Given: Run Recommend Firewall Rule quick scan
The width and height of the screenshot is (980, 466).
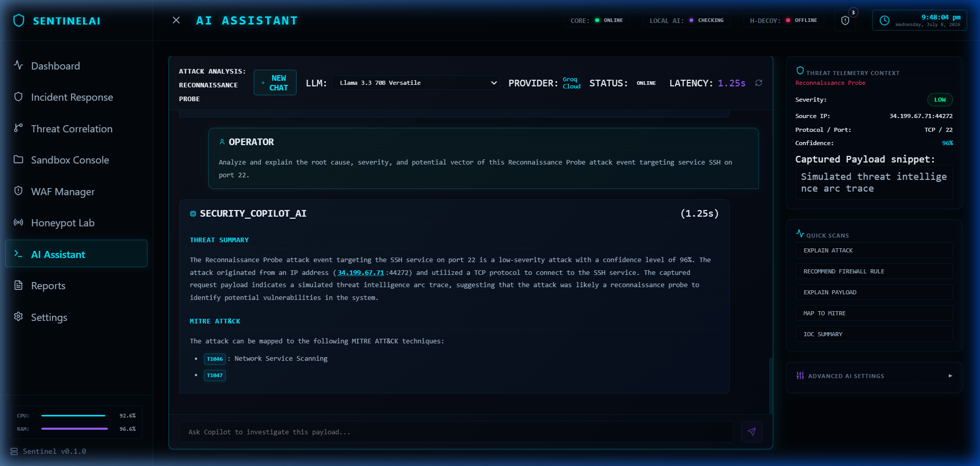Looking at the screenshot, I should [874, 271].
